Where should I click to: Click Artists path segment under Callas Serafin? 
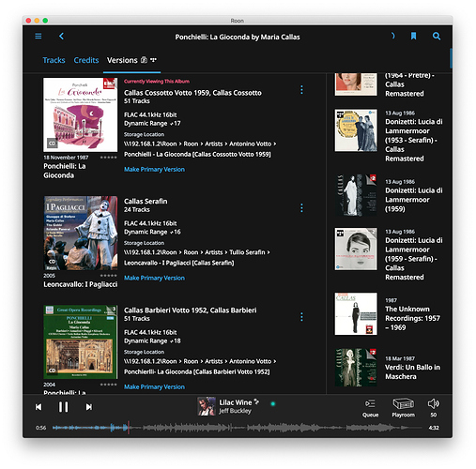(214, 252)
